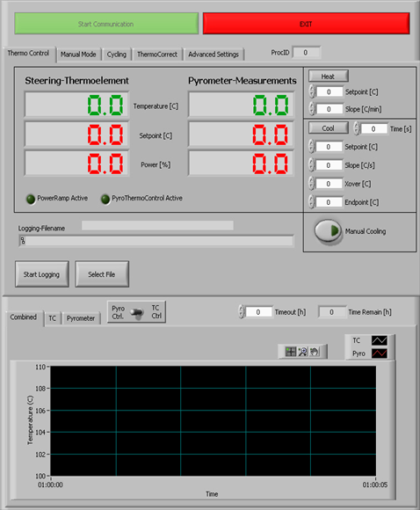The image size is (420, 510).
Task: Click the '01:00:00' time axis label
Action: coord(50,484)
